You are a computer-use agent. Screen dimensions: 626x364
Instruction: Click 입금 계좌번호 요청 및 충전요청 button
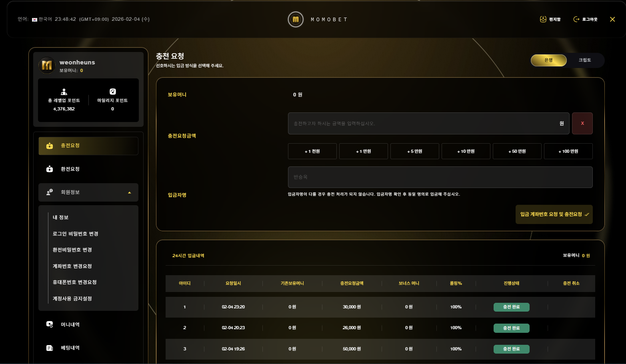pyautogui.click(x=554, y=214)
